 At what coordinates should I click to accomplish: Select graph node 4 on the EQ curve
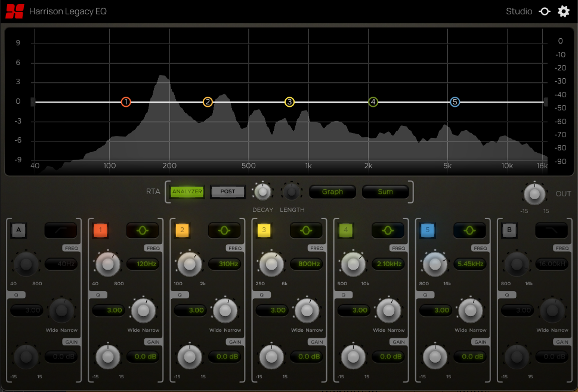tap(373, 102)
